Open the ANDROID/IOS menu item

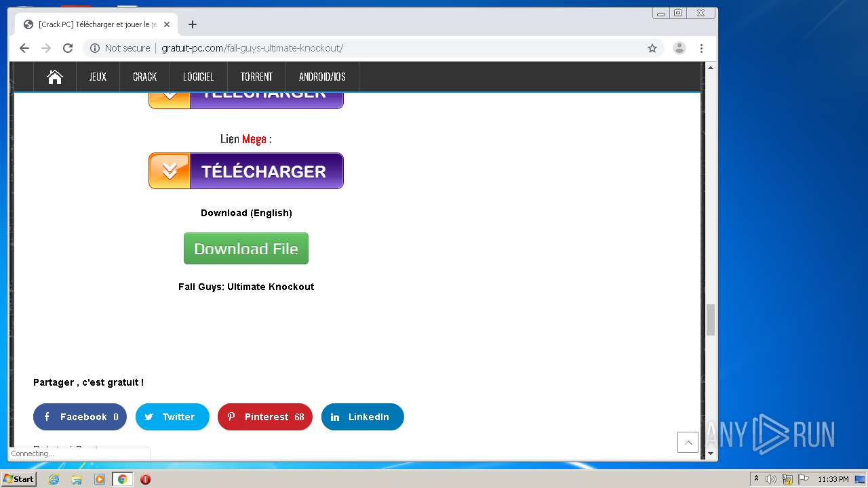coord(322,77)
